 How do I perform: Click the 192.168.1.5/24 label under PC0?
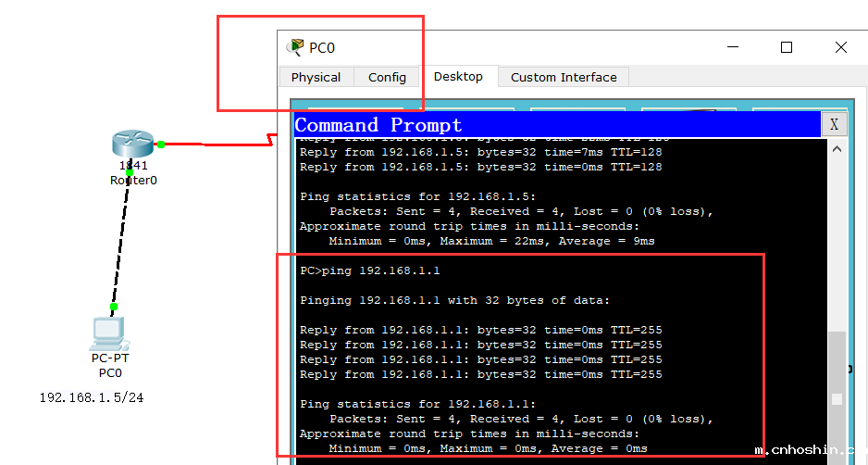tap(92, 397)
